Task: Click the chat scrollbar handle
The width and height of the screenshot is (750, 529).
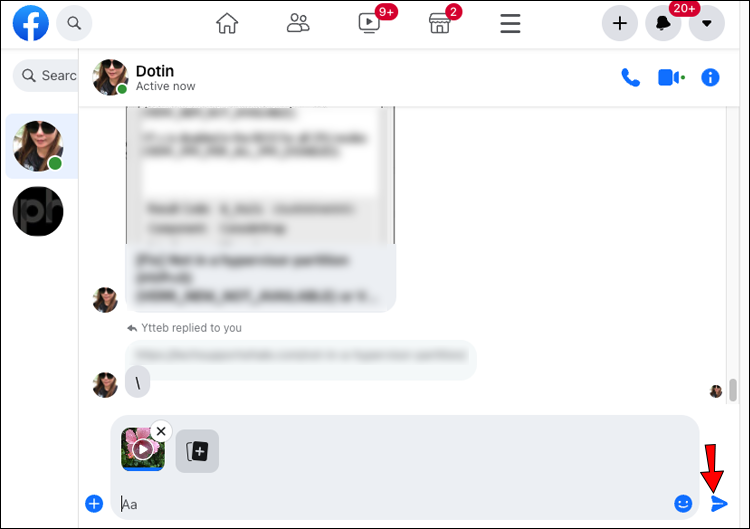Action: click(732, 390)
